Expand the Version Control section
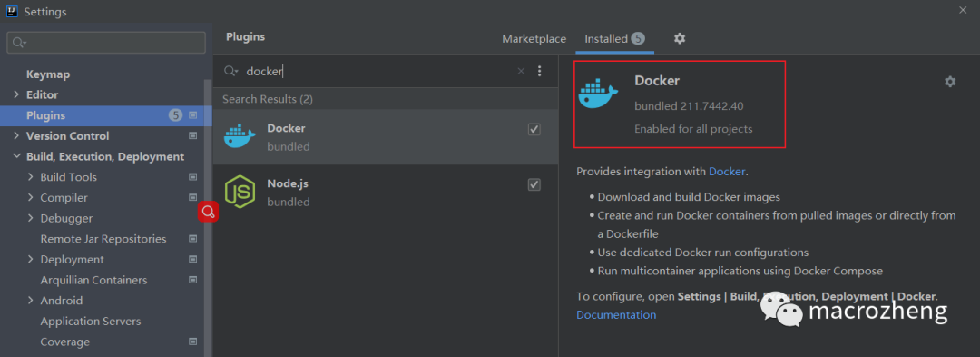Viewport: 980px width, 357px height. [16, 136]
